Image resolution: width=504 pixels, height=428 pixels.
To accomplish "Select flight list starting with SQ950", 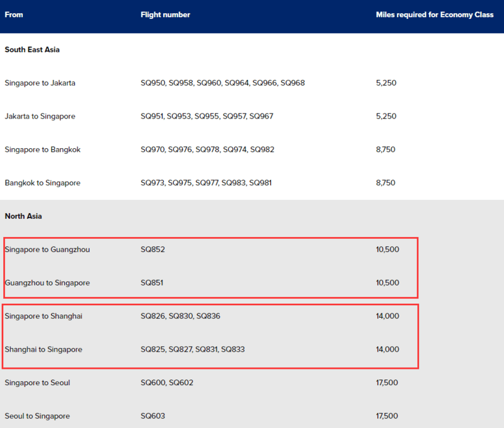I will (x=222, y=83).
